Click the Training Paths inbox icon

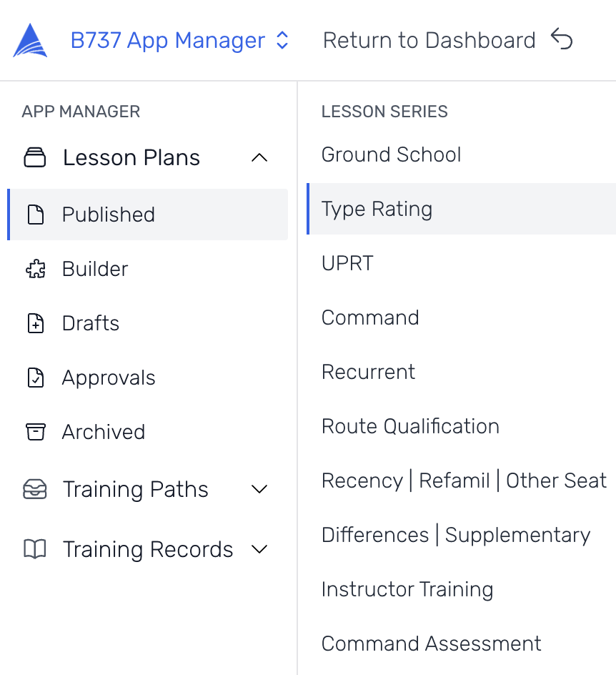(x=35, y=490)
